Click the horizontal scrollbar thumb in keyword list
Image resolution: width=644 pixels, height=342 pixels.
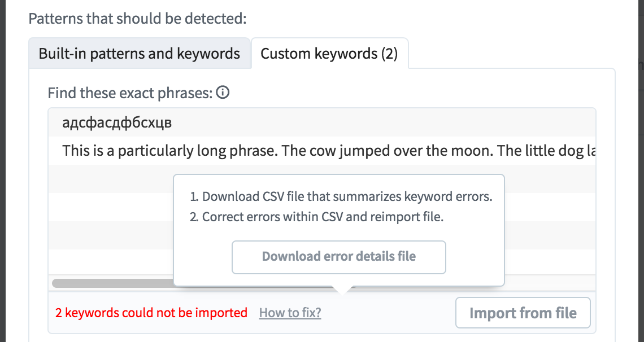[112, 283]
